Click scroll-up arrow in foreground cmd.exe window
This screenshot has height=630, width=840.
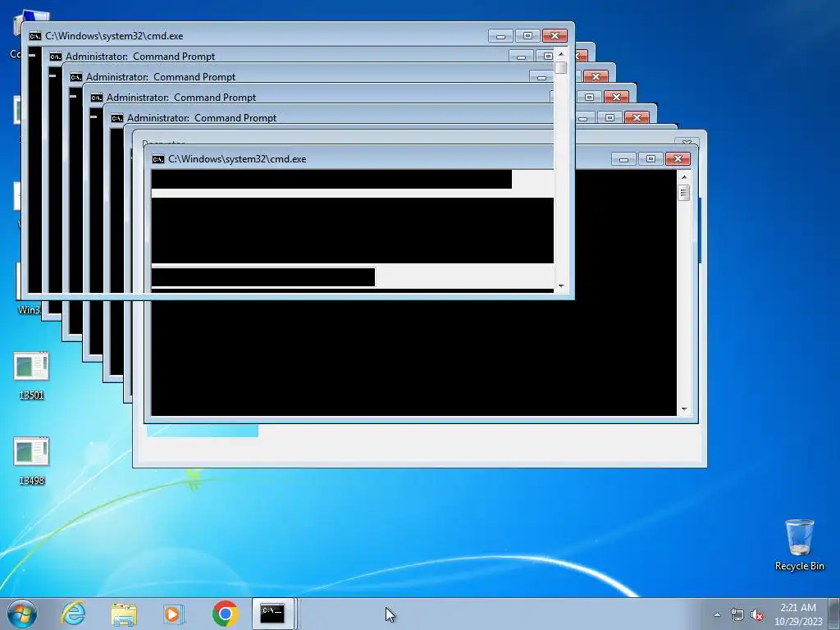(561, 54)
